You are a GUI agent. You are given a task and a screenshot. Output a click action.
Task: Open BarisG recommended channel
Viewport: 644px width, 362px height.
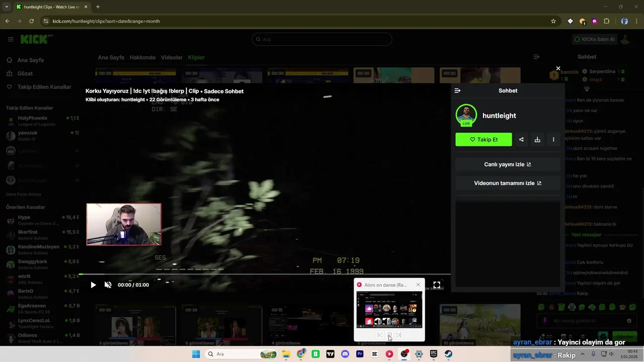pos(42,294)
